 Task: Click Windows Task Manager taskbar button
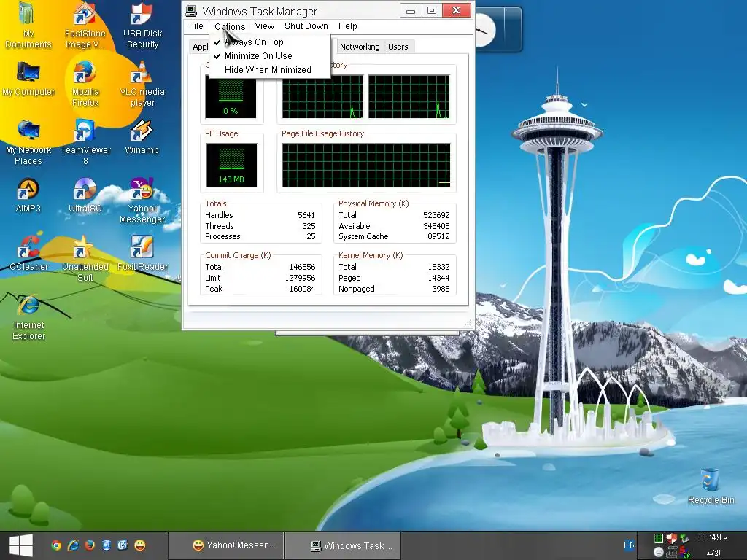[343, 545]
